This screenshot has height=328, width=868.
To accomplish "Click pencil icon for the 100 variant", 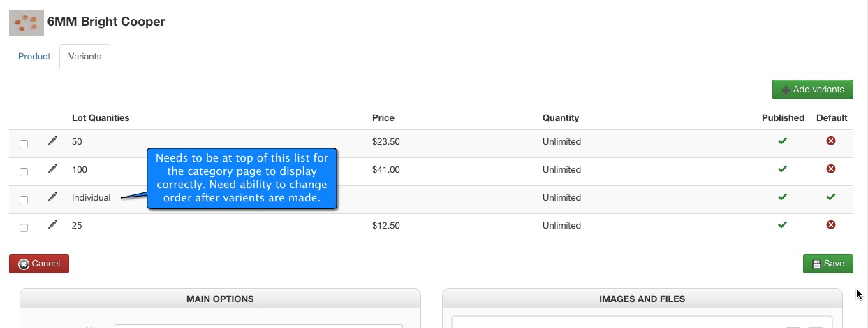I will pyautogui.click(x=52, y=169).
